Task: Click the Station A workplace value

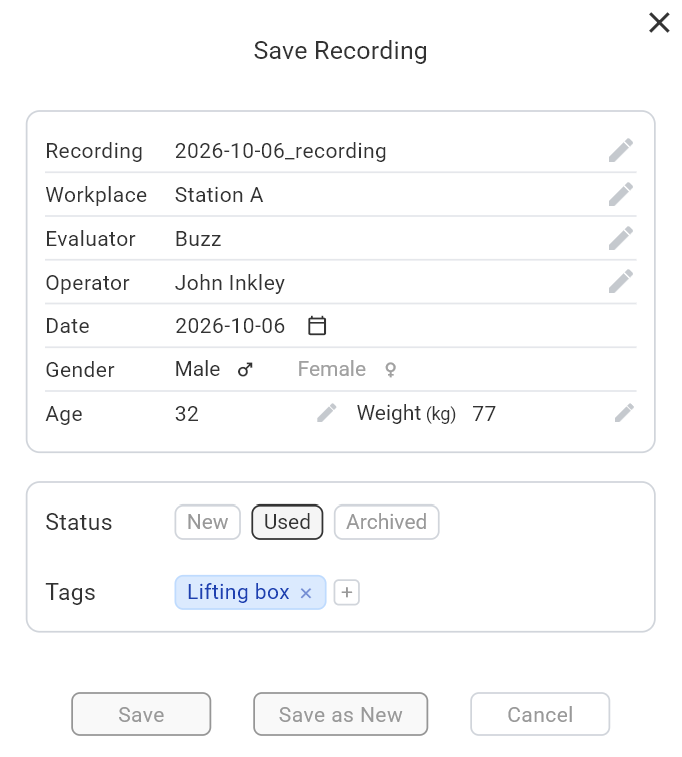Action: pos(219,195)
